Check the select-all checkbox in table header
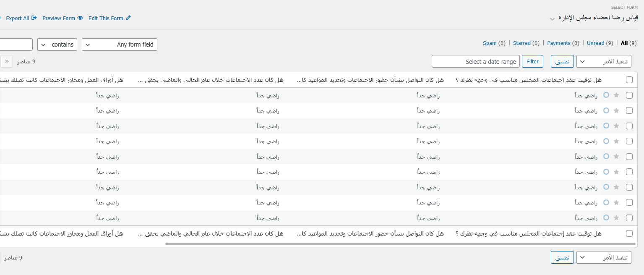644x275 pixels. coord(629,80)
